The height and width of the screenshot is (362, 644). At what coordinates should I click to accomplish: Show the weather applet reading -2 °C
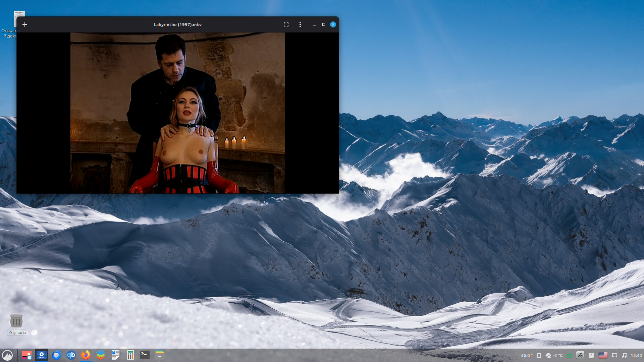point(554,355)
